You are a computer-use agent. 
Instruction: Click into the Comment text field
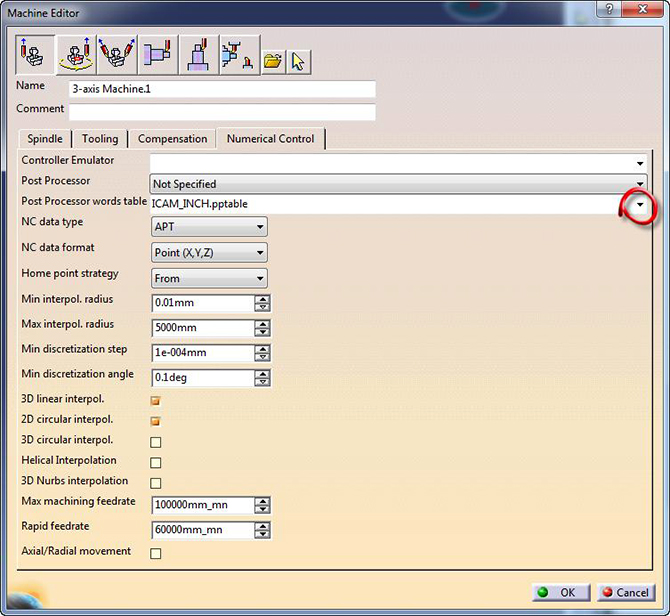[222, 112]
